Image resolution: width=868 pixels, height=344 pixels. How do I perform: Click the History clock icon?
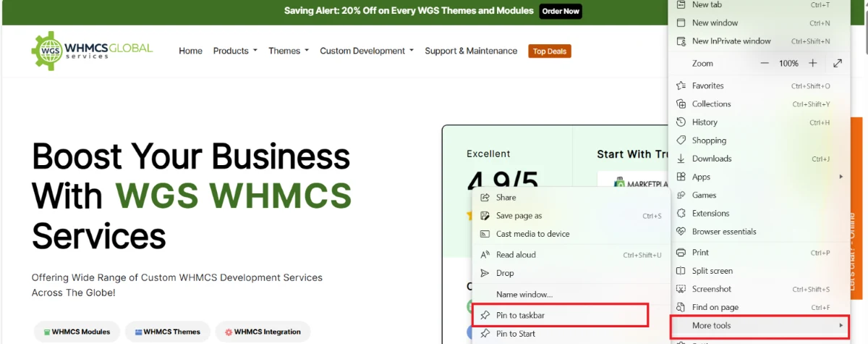[680, 122]
